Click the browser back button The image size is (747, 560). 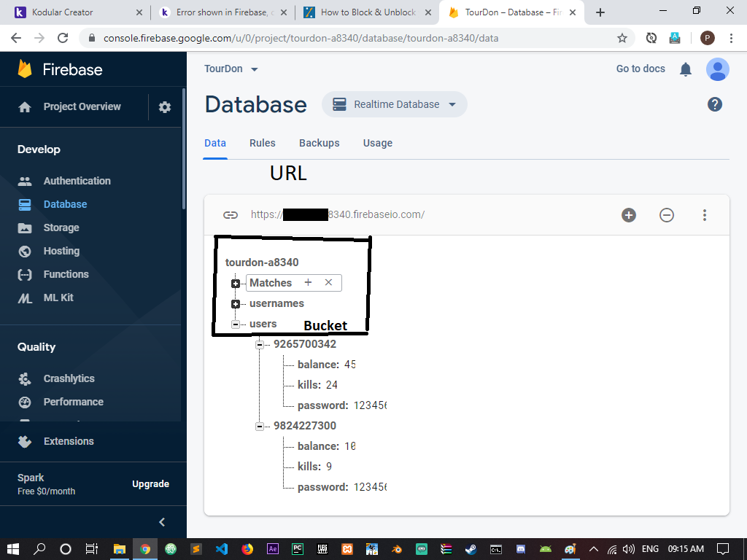pyautogui.click(x=16, y=38)
